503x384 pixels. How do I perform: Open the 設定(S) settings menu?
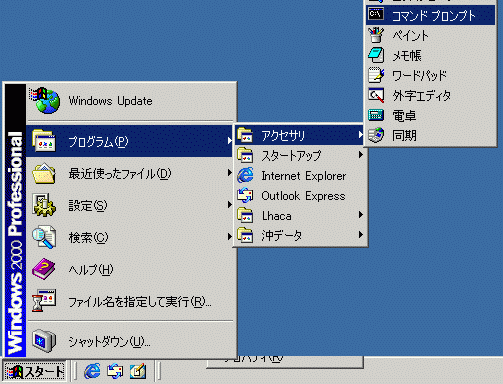(x=130, y=205)
